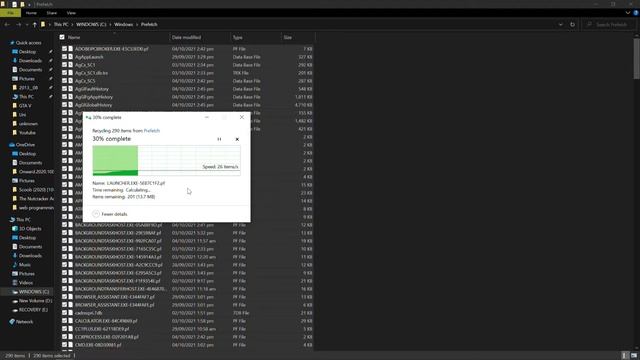The width and height of the screenshot is (640, 360).
Task: Expand the address bar history dropdown
Action: 560,24
